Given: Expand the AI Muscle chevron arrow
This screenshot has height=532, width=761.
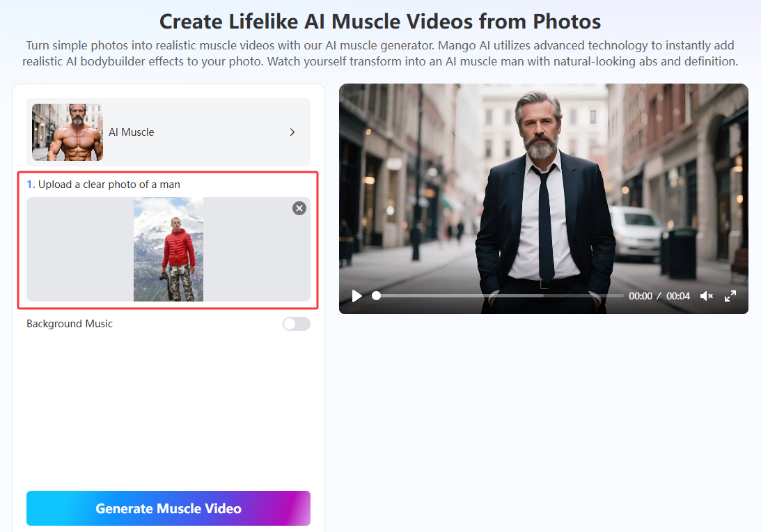Looking at the screenshot, I should click(292, 132).
